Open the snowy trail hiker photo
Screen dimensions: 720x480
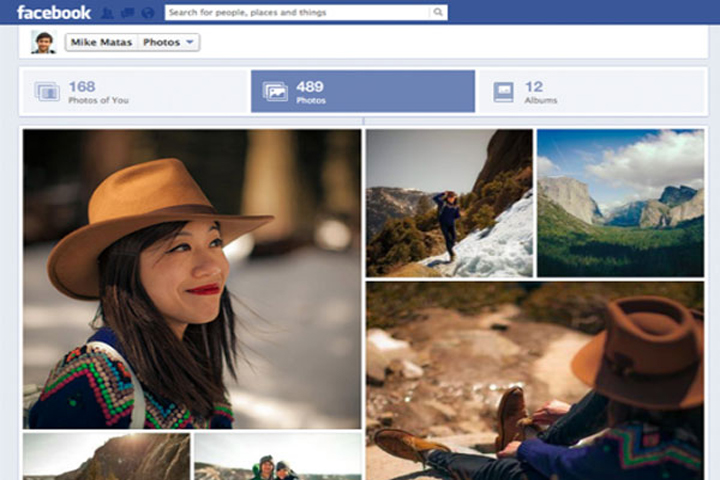(x=449, y=203)
